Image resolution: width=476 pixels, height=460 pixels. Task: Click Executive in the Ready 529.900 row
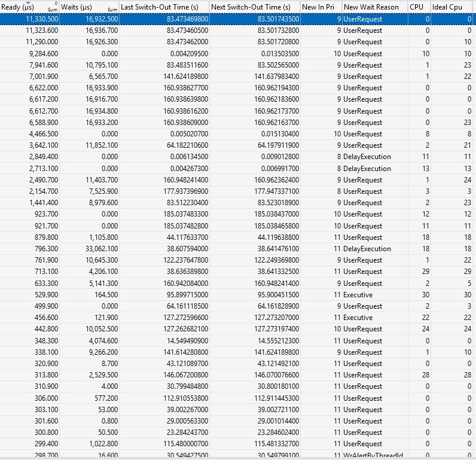(358, 295)
